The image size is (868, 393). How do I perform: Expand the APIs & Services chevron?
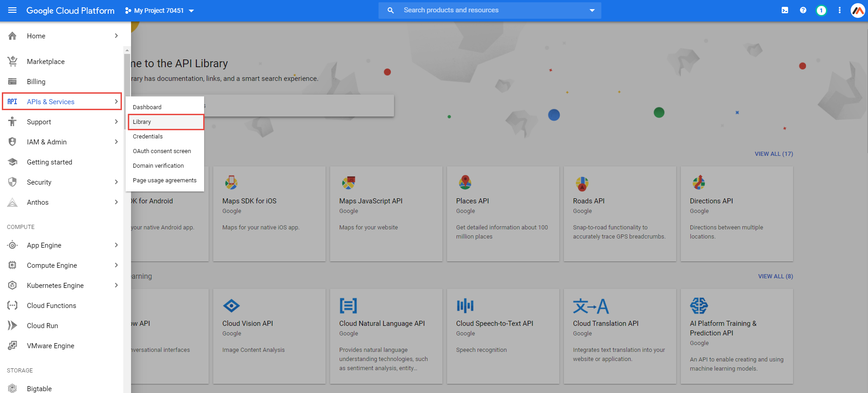[116, 101]
